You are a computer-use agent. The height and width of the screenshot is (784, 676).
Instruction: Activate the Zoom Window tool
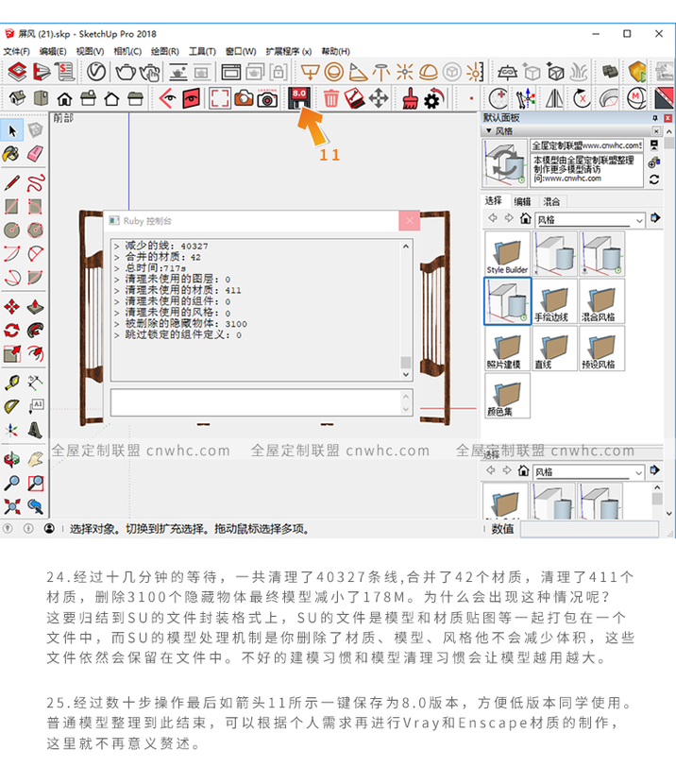pos(35,483)
